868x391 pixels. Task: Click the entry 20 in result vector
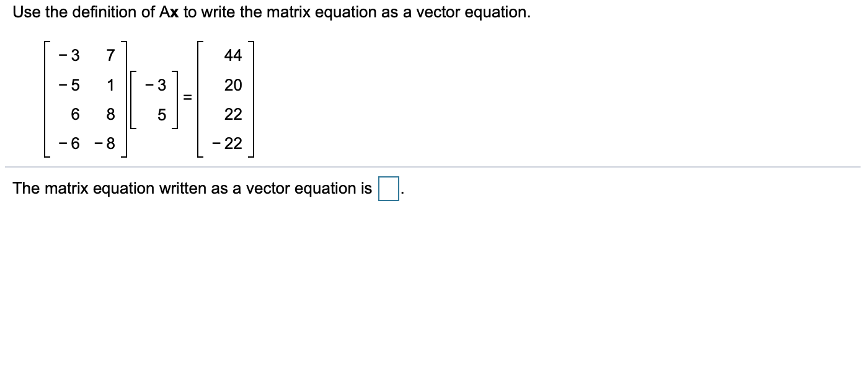tap(233, 85)
